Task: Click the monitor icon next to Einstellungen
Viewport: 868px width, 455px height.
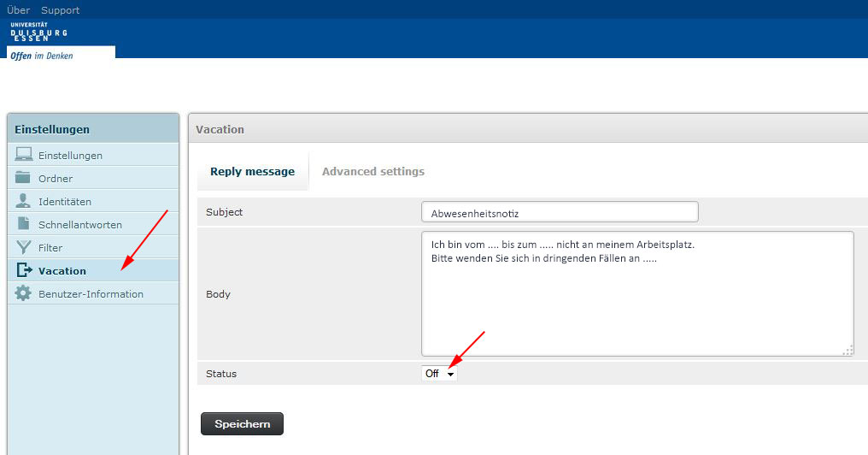Action: click(x=23, y=155)
